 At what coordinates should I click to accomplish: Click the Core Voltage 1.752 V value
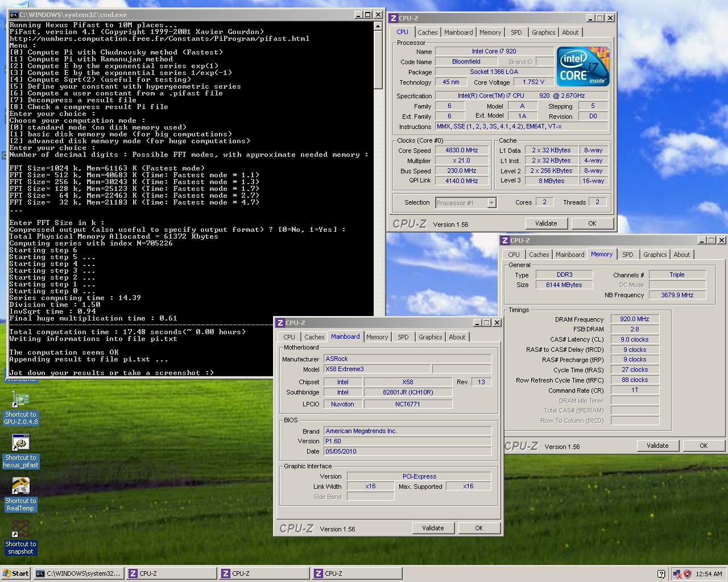pos(533,82)
